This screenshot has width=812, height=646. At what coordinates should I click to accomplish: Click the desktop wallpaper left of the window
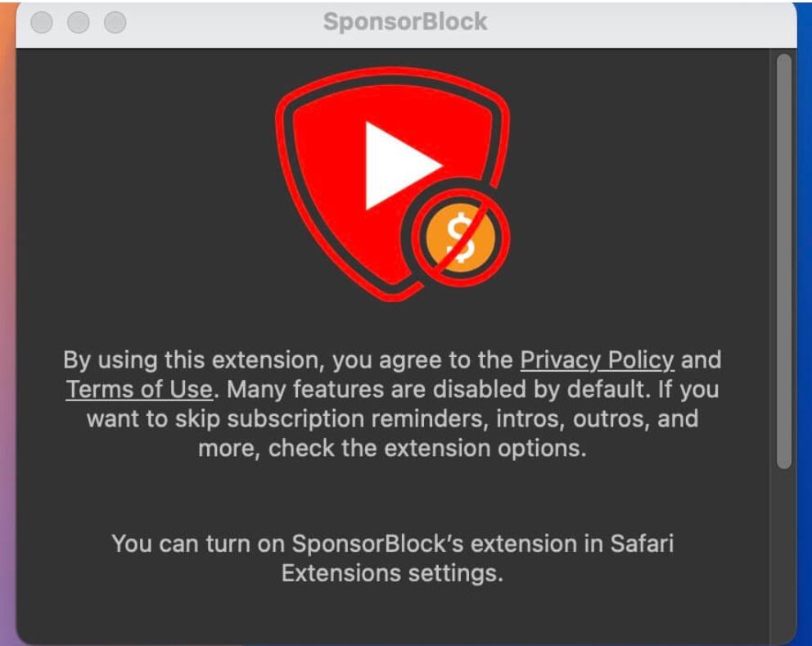coord(7,328)
